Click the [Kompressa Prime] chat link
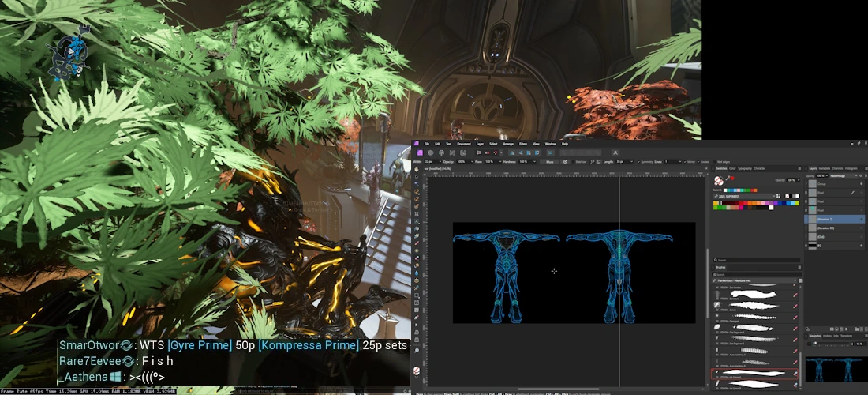Screen dimensions: 868x395 (x=309, y=346)
